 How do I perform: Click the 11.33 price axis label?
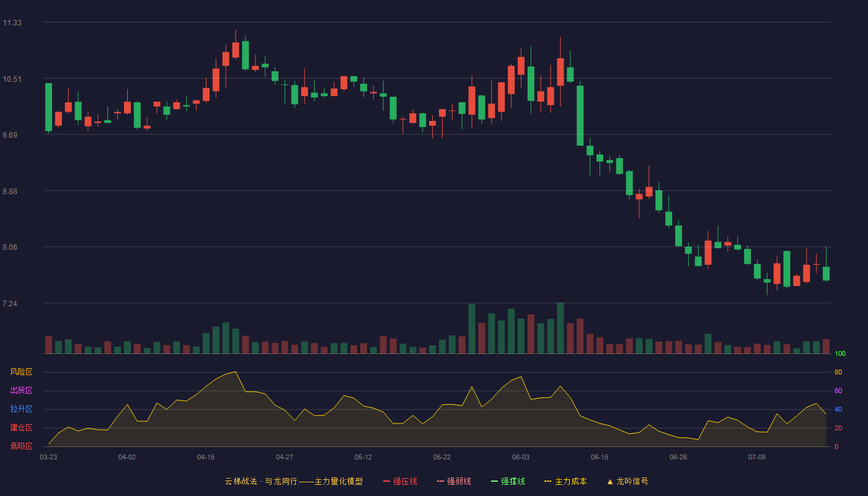tap(12, 23)
